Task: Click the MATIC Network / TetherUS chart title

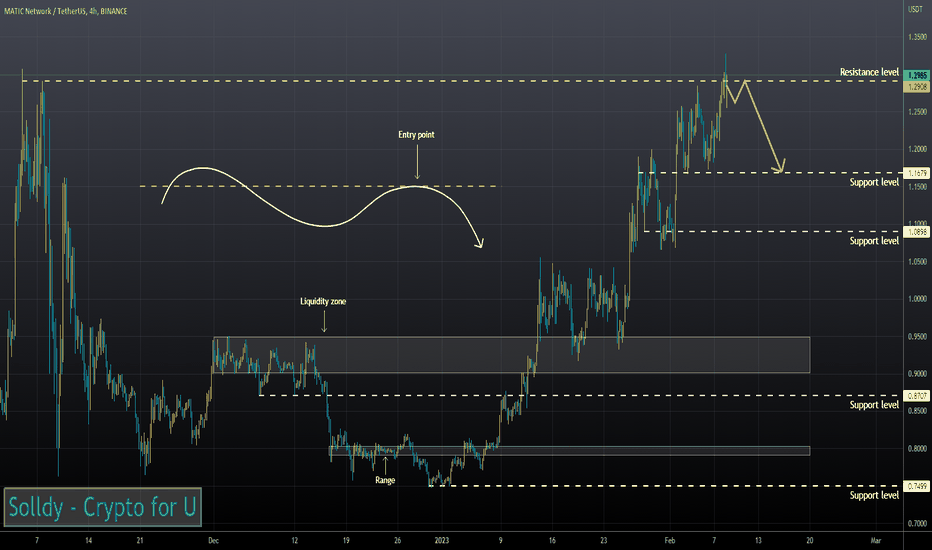Action: point(65,11)
